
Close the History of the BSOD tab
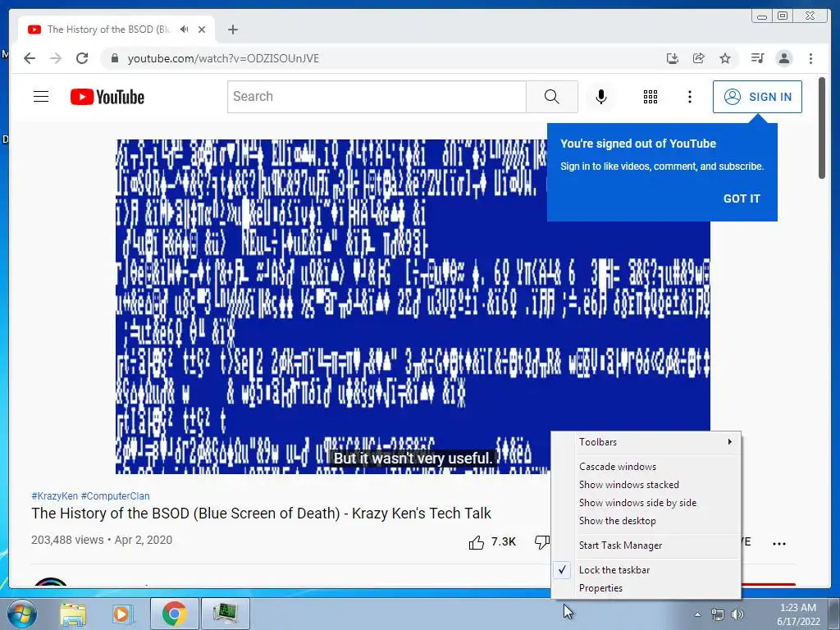tap(202, 30)
